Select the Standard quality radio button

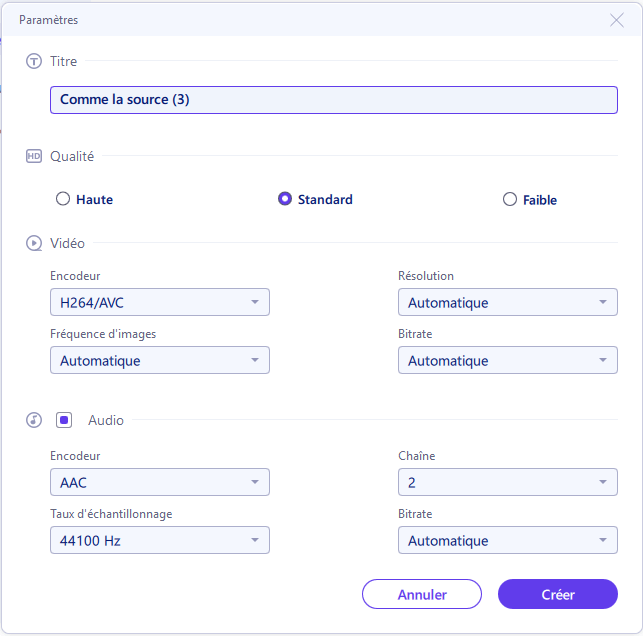click(x=285, y=199)
